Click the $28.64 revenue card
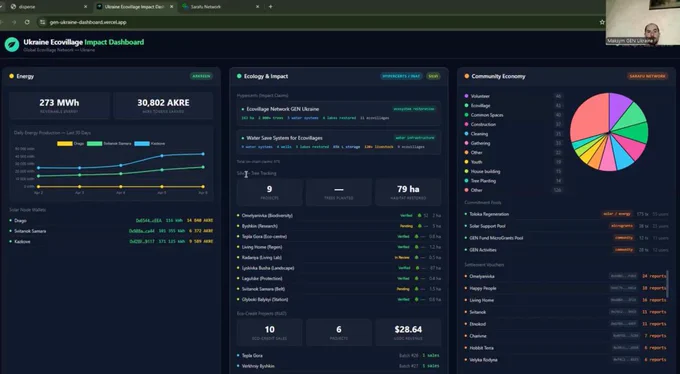The height and width of the screenshot is (374, 680). pyautogui.click(x=408, y=332)
